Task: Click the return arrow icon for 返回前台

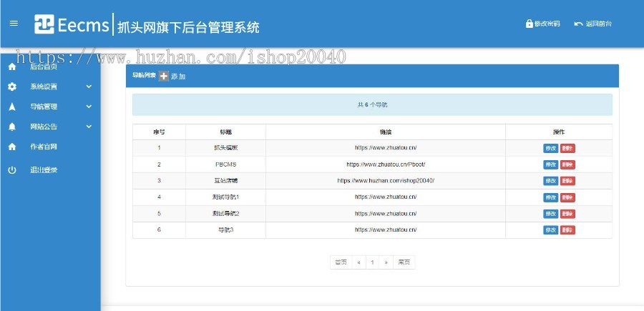Action: pyautogui.click(x=578, y=24)
